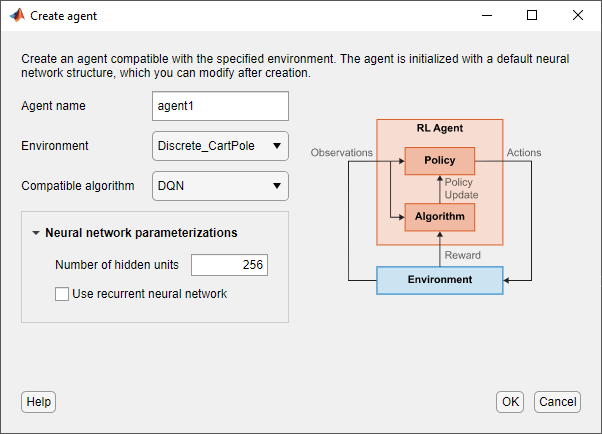Enable Use recurrent neural network checkbox
This screenshot has width=602, height=434.
[62, 294]
